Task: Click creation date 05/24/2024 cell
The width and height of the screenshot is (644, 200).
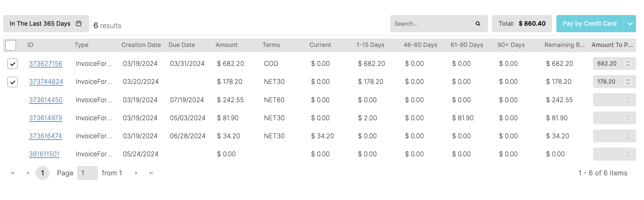Action: click(140, 154)
